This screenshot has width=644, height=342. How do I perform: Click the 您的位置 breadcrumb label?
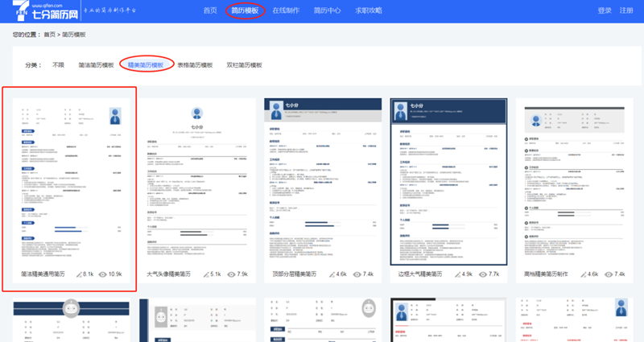pos(27,35)
